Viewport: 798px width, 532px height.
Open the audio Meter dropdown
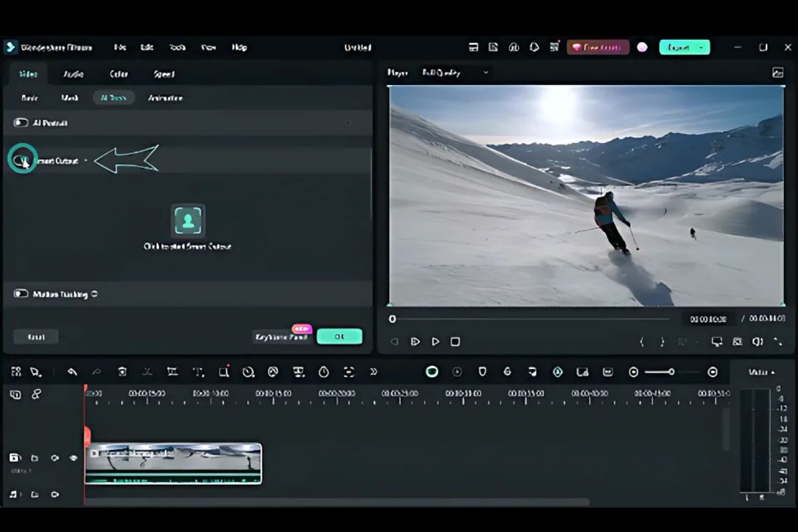[761, 372]
